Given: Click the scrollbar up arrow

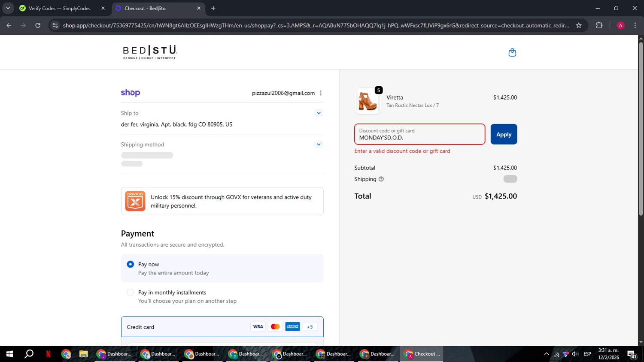Looking at the screenshot, I should click(x=641, y=39).
